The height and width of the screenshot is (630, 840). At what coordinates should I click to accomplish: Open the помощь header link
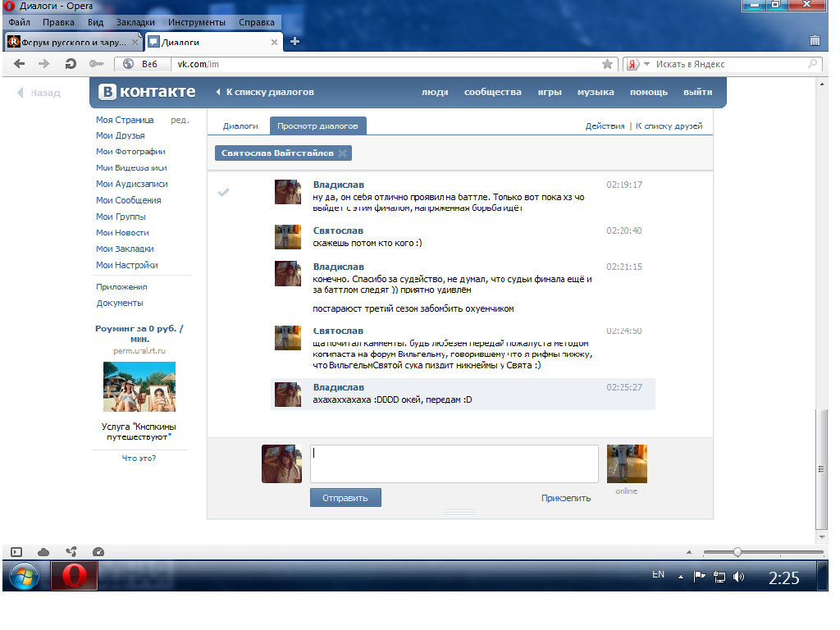point(649,92)
